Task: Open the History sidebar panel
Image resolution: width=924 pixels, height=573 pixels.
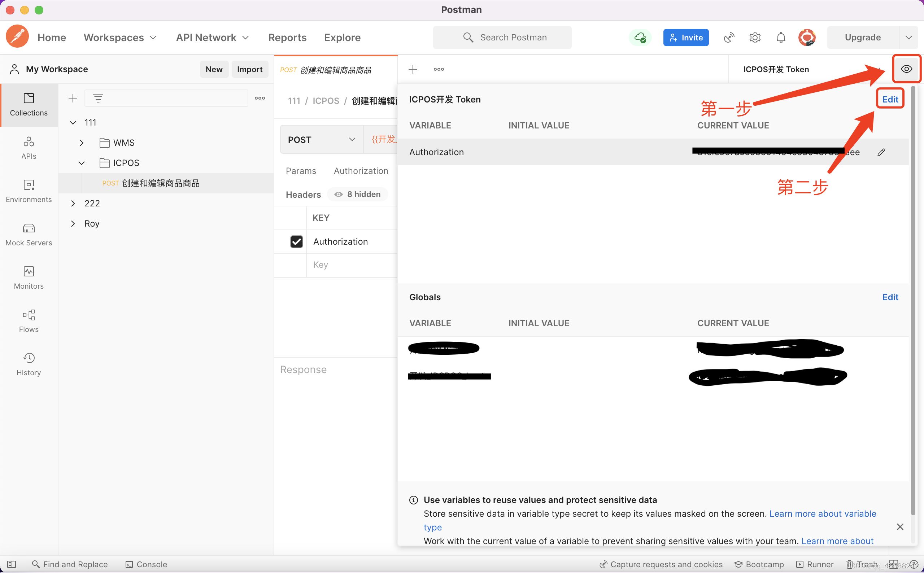Action: tap(29, 364)
